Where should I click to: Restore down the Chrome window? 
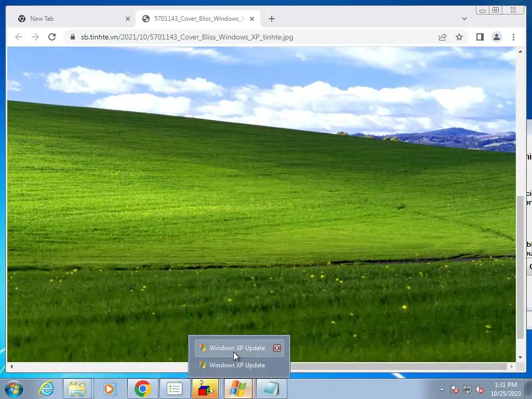pyautogui.click(x=496, y=10)
